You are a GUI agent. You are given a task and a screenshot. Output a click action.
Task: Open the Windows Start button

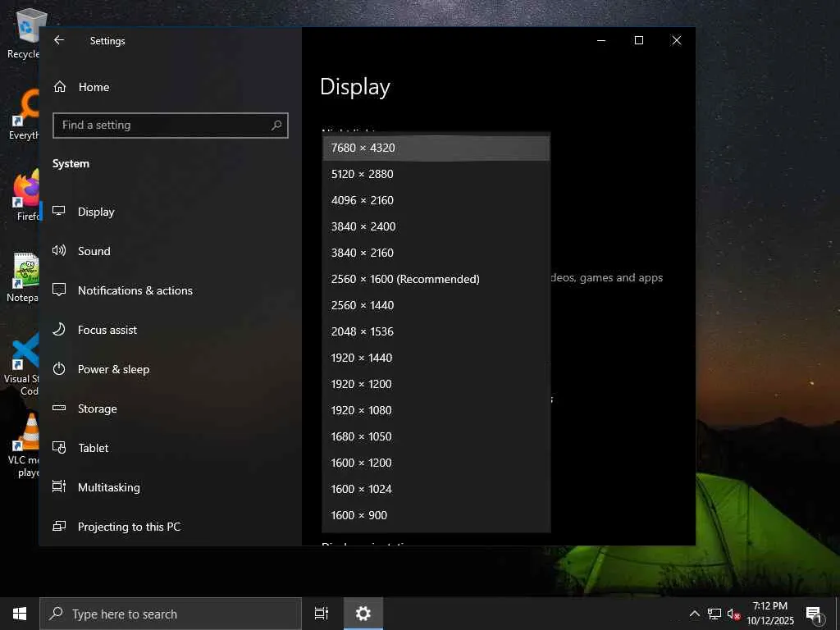coord(20,614)
